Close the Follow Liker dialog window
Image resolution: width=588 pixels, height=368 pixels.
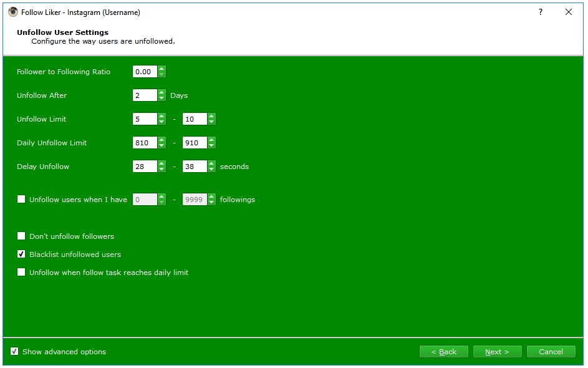pos(569,12)
